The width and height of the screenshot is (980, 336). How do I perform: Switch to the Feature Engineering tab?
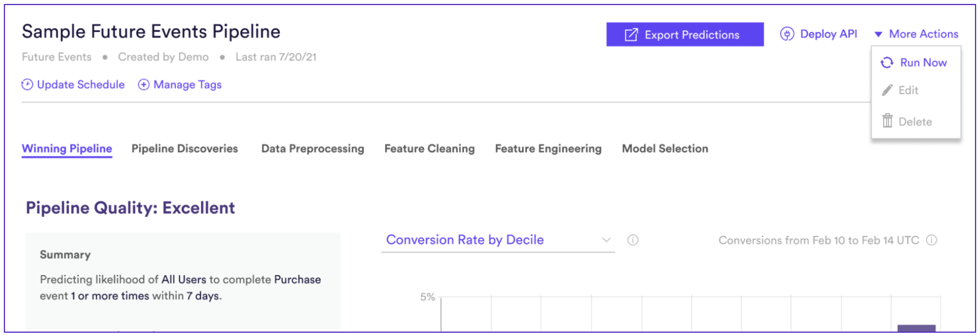pyautogui.click(x=548, y=149)
